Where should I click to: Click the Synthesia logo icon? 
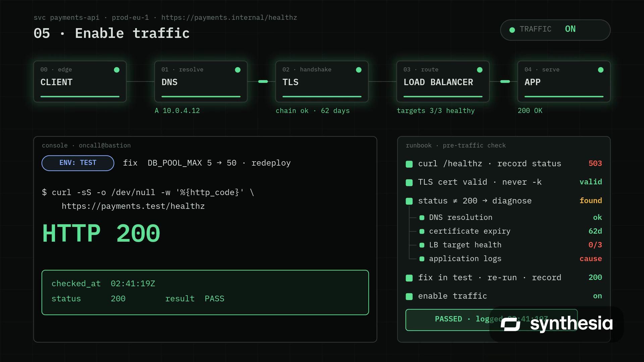(511, 324)
